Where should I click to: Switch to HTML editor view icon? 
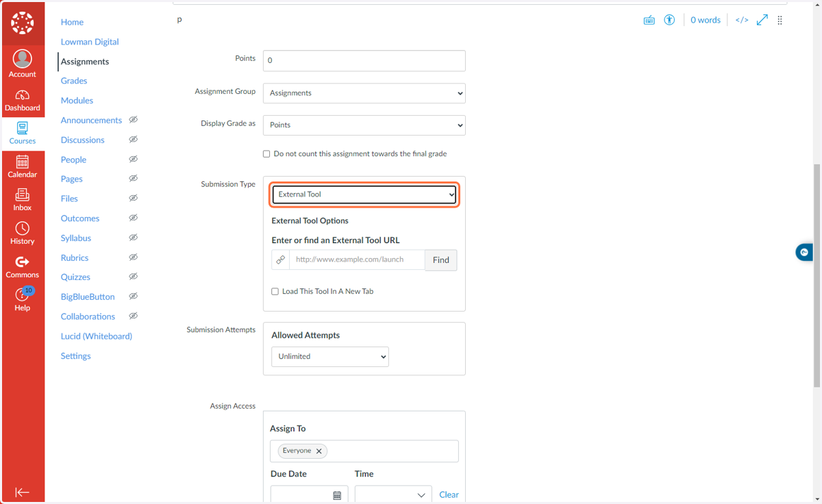(x=742, y=20)
